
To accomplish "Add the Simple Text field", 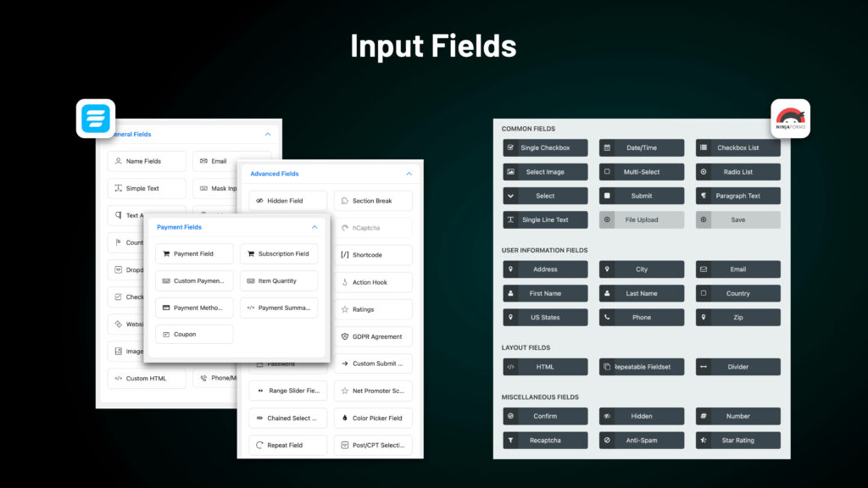I will pos(147,188).
